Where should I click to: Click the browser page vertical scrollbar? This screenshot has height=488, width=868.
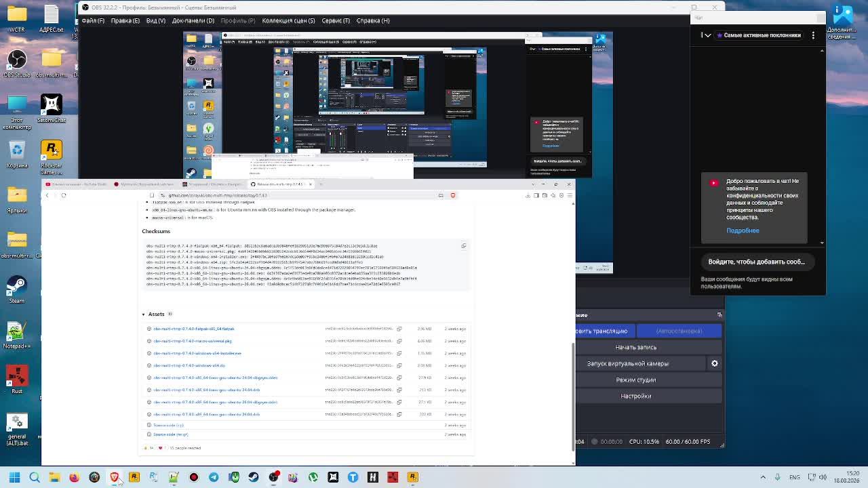coord(574,396)
